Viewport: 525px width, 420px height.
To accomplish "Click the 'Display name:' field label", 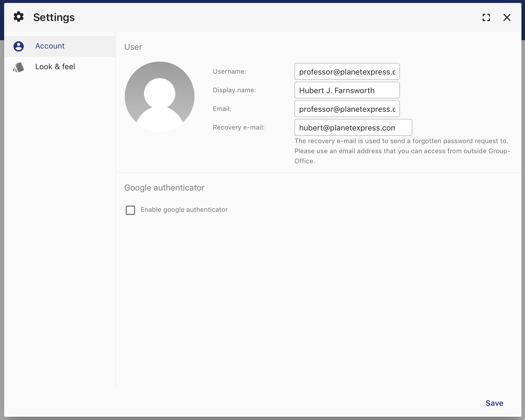I will 234,90.
